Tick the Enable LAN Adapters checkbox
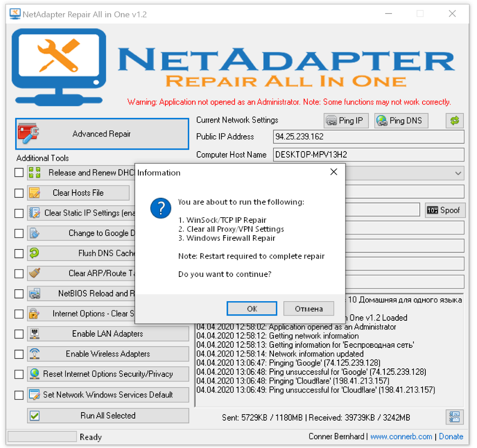This screenshot has width=477, height=448. coord(19,334)
